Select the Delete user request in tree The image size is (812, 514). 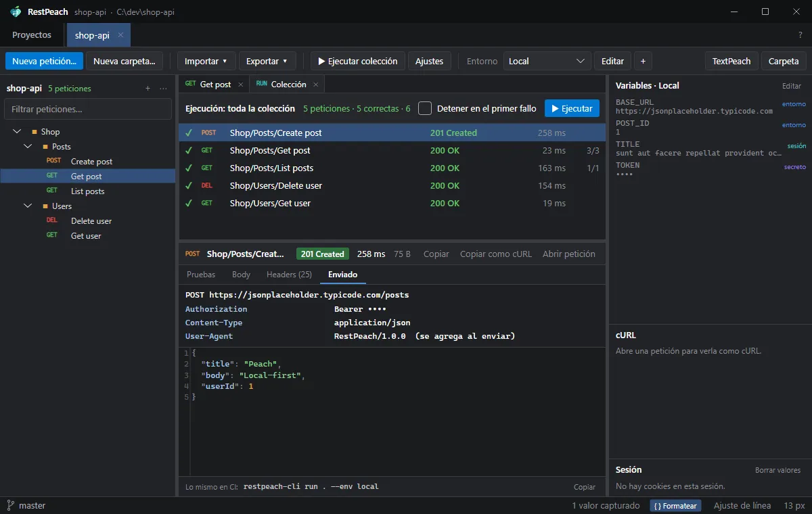(88, 221)
